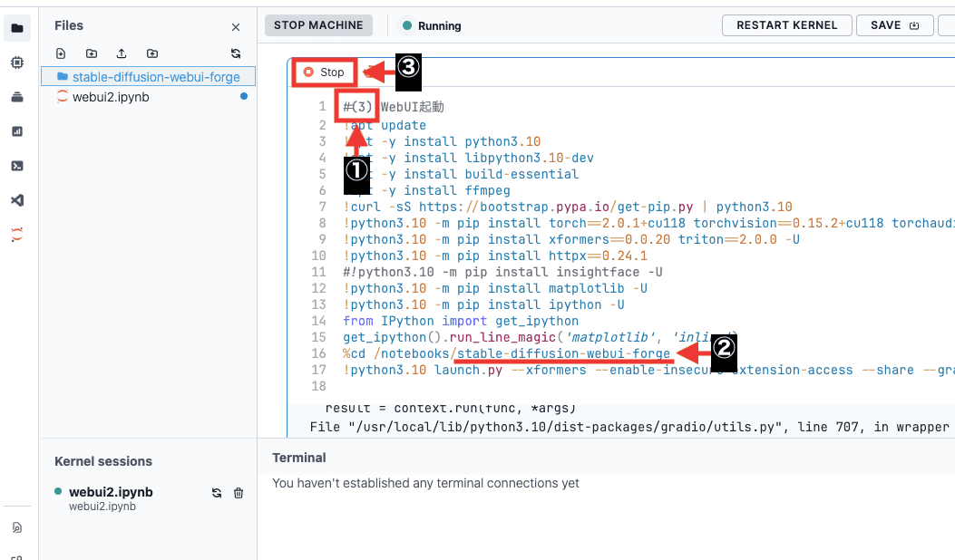Restart the webui2.ipynb kernel session
This screenshot has height=560, width=955.
pyautogui.click(x=217, y=493)
